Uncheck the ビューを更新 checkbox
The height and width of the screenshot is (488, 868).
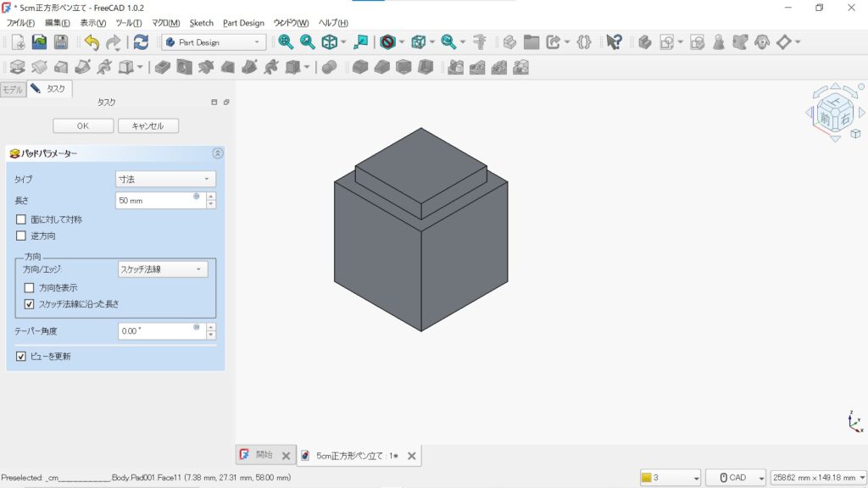point(21,357)
